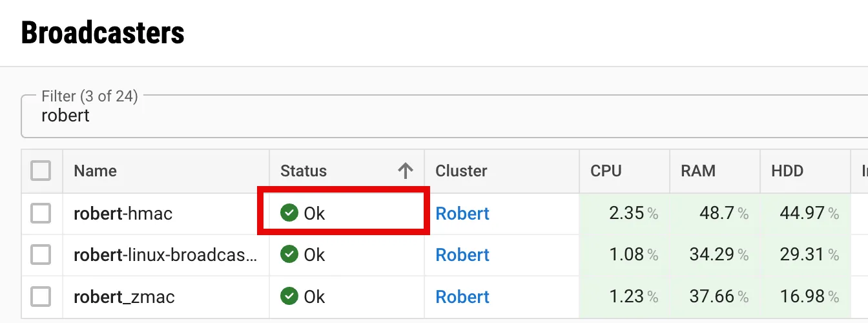Click HDD value 16.98 %
The height and width of the screenshot is (323, 868).
810,297
